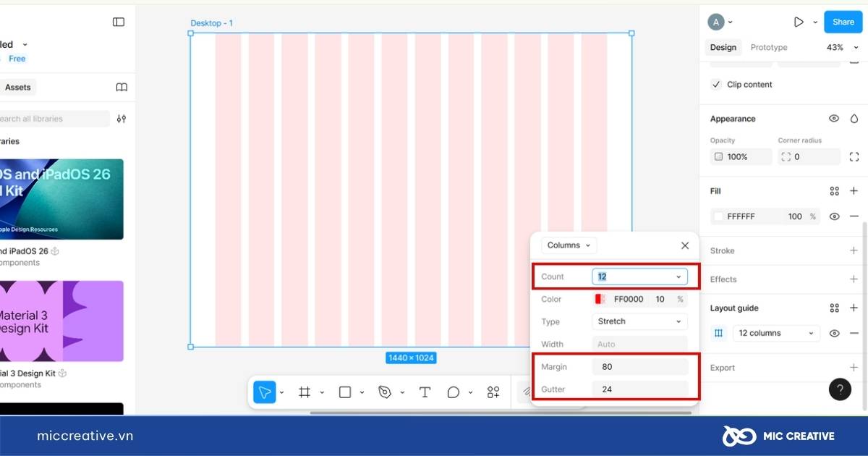Open the Actions components tool
Viewport: 868px width, 456px height.
pyautogui.click(x=493, y=392)
